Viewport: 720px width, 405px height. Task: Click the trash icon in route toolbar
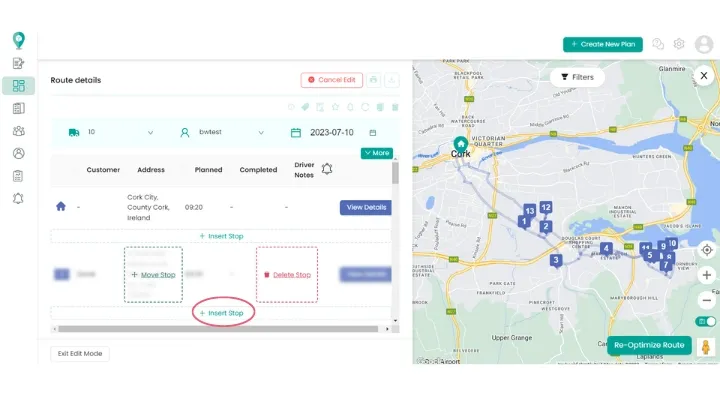395,107
